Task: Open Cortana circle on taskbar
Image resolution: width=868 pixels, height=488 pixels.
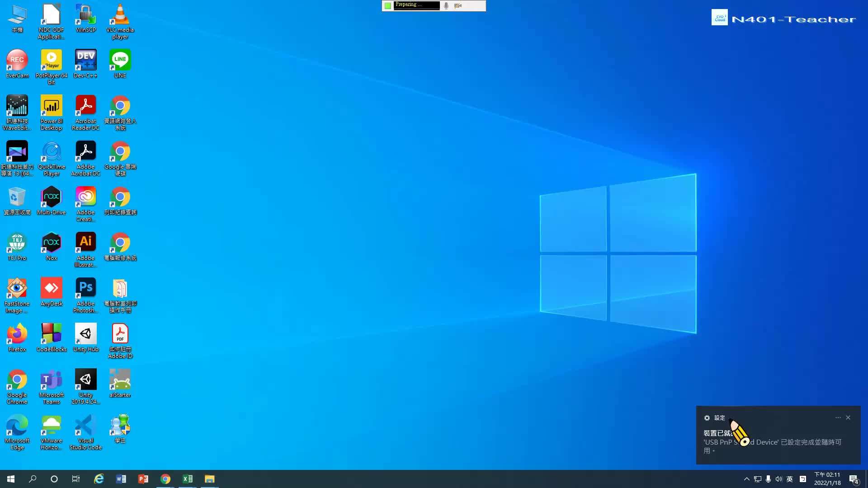Action: tap(54, 479)
